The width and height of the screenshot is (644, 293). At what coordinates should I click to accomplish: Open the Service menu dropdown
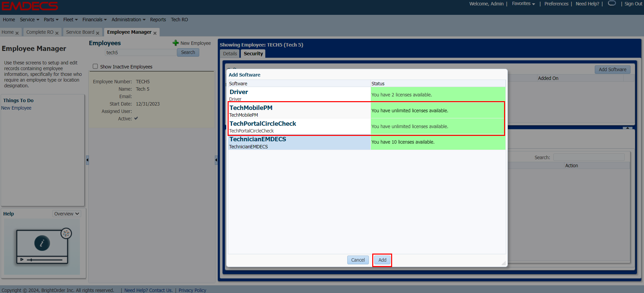click(x=29, y=20)
